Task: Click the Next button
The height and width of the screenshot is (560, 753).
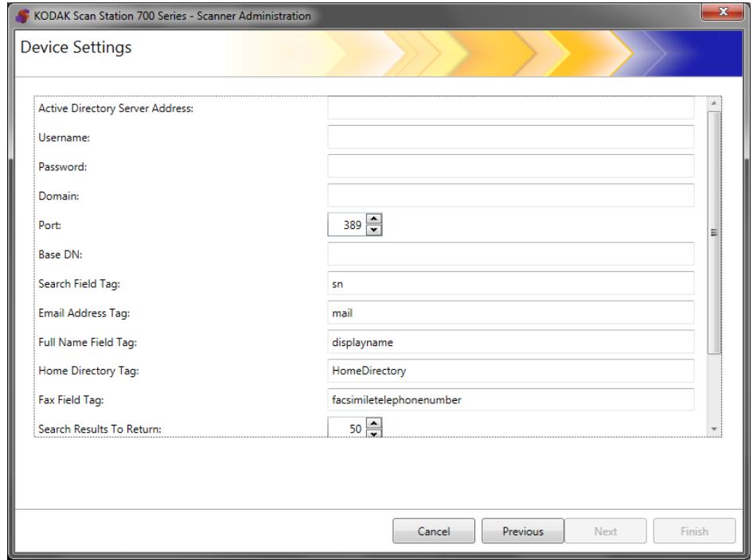Action: point(606,531)
